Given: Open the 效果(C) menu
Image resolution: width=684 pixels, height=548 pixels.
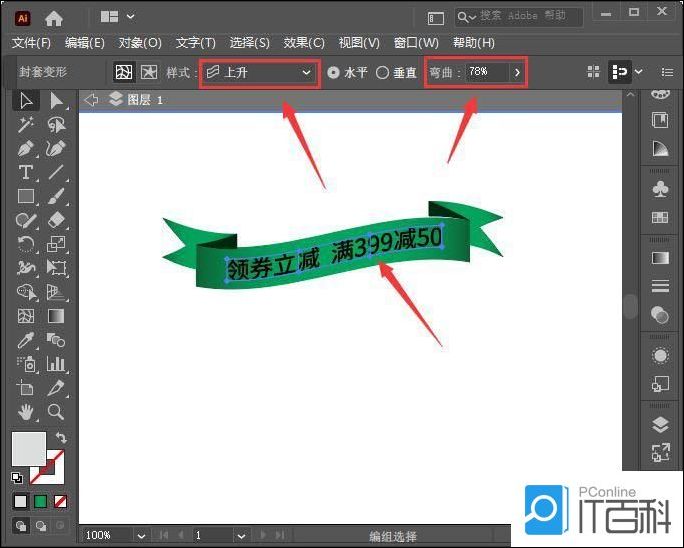Looking at the screenshot, I should coord(304,43).
